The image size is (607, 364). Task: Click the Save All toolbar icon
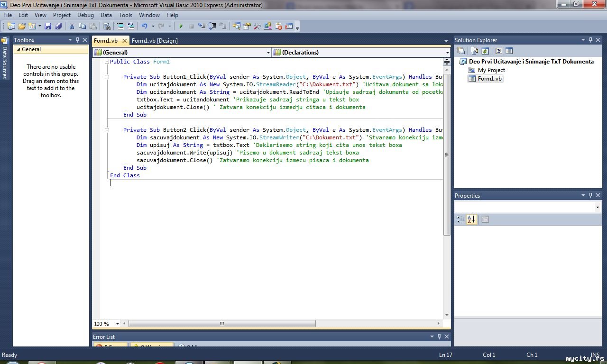coord(58,27)
